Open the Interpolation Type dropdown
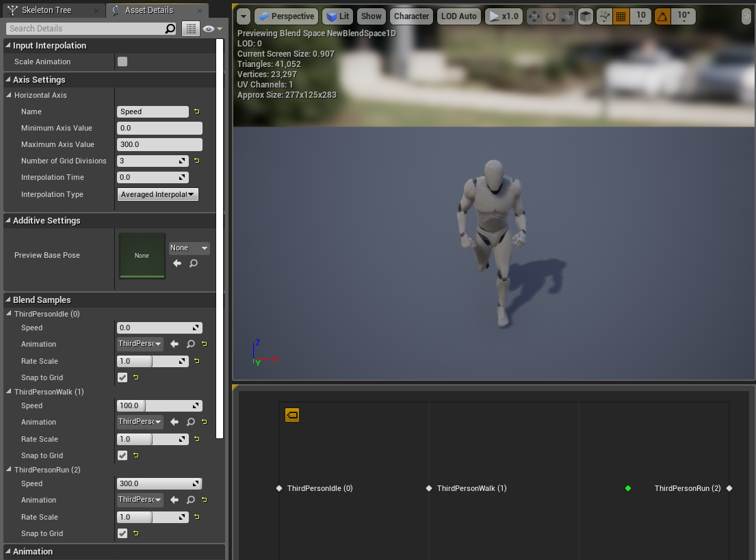 tap(157, 194)
